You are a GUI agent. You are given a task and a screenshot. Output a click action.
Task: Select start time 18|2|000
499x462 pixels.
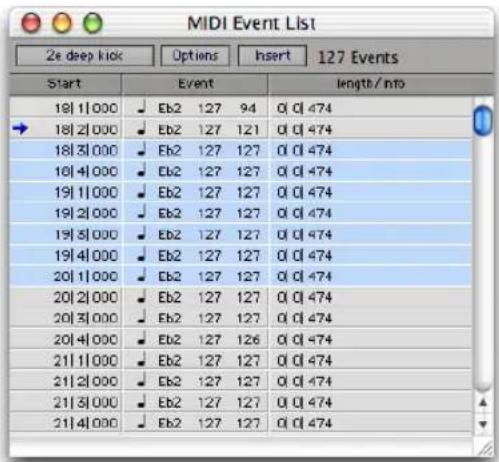pyautogui.click(x=86, y=130)
